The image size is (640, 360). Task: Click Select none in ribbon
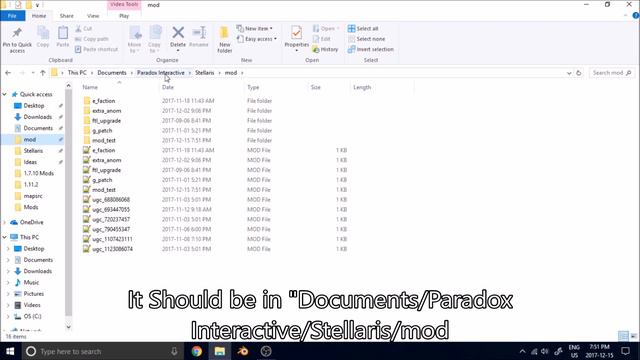367,39
